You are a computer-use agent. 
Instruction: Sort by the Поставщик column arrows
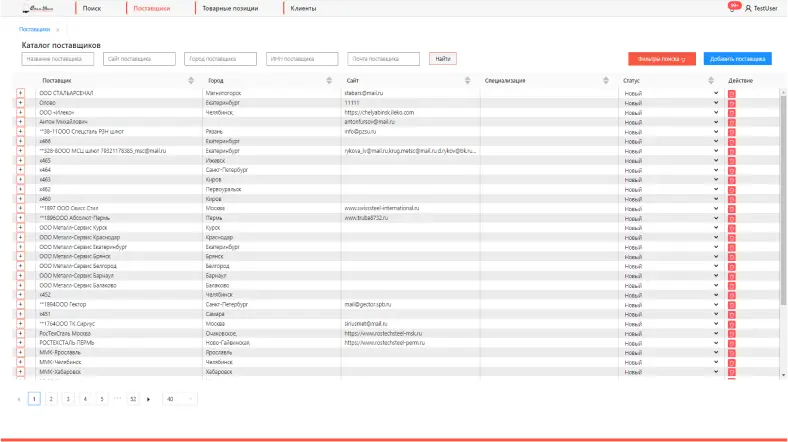pyautogui.click(x=191, y=80)
